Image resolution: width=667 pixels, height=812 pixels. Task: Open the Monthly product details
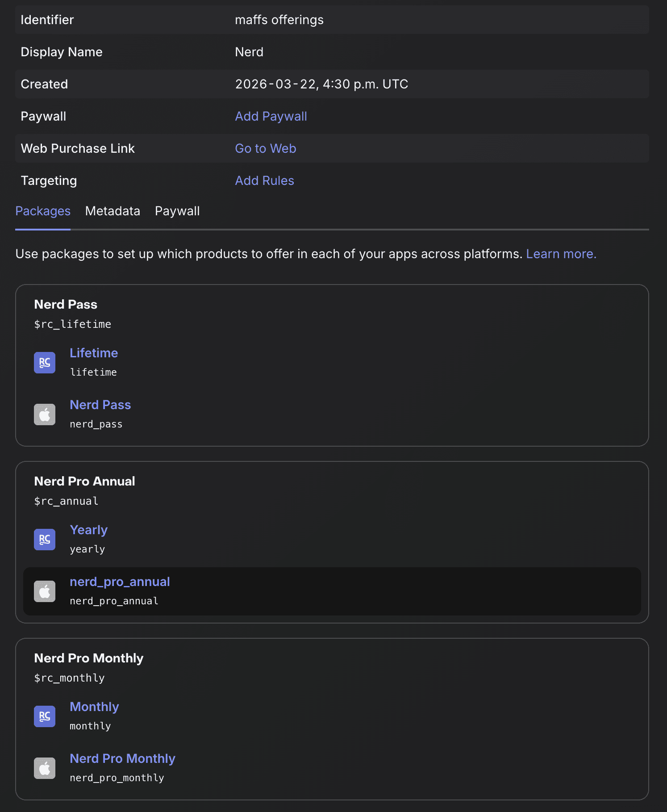(x=94, y=707)
